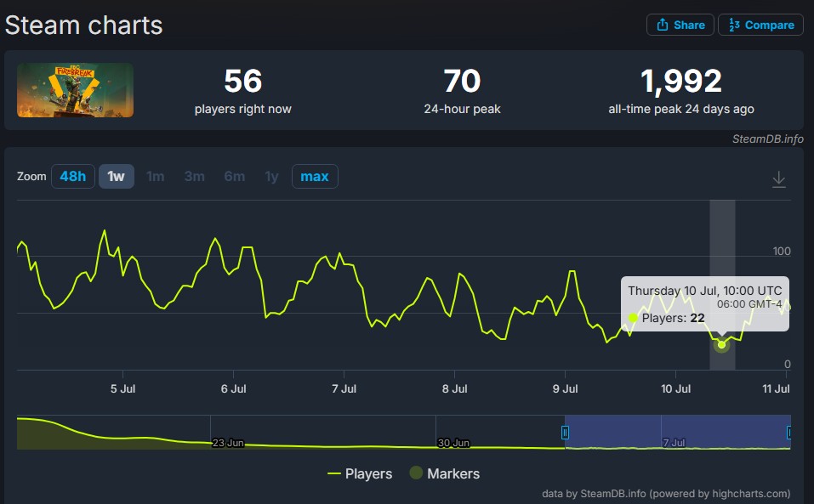Click the y-axis 0 label
The image size is (814, 504).
(788, 364)
